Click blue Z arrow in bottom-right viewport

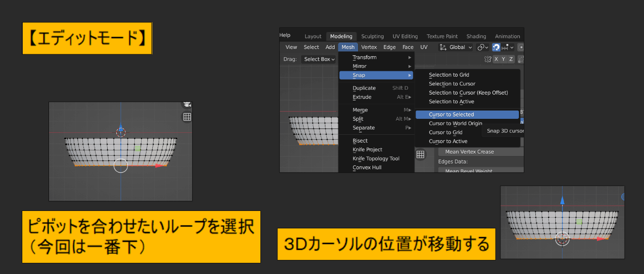click(x=562, y=200)
